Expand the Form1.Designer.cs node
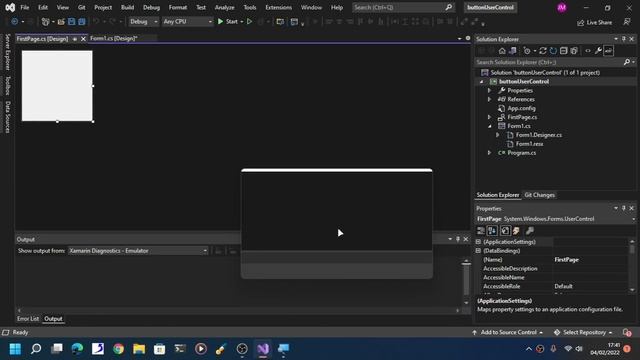The width and height of the screenshot is (640, 360). tap(498, 135)
